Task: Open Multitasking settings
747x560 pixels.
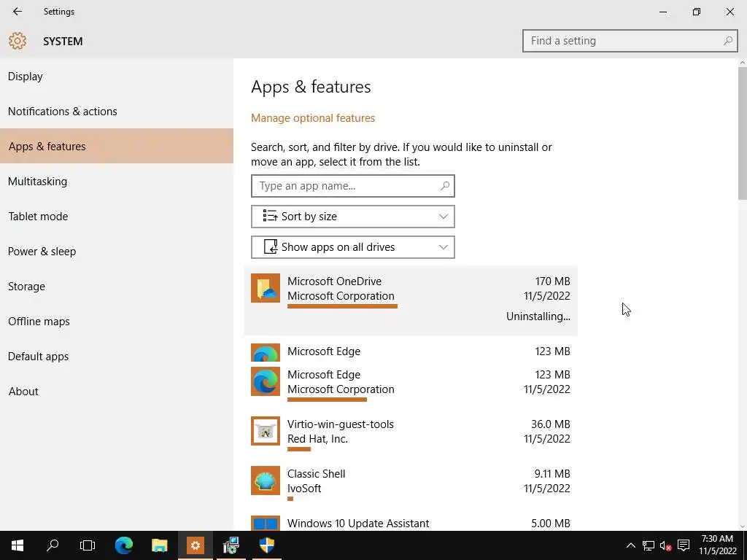Action: coord(117,182)
